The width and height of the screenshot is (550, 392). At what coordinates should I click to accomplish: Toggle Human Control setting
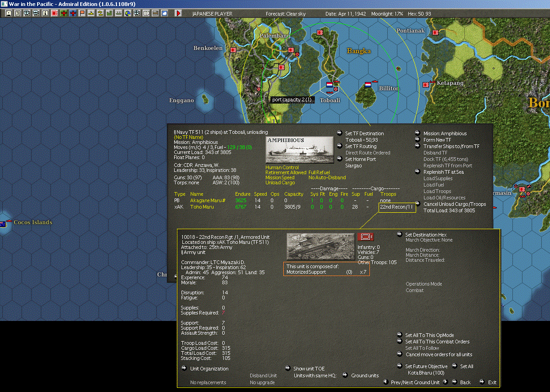282,168
